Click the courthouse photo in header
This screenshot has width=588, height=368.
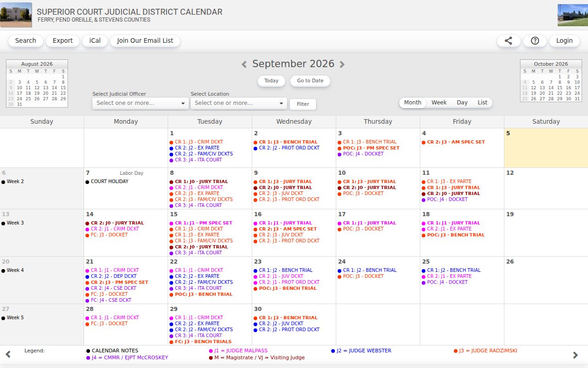(x=16, y=15)
